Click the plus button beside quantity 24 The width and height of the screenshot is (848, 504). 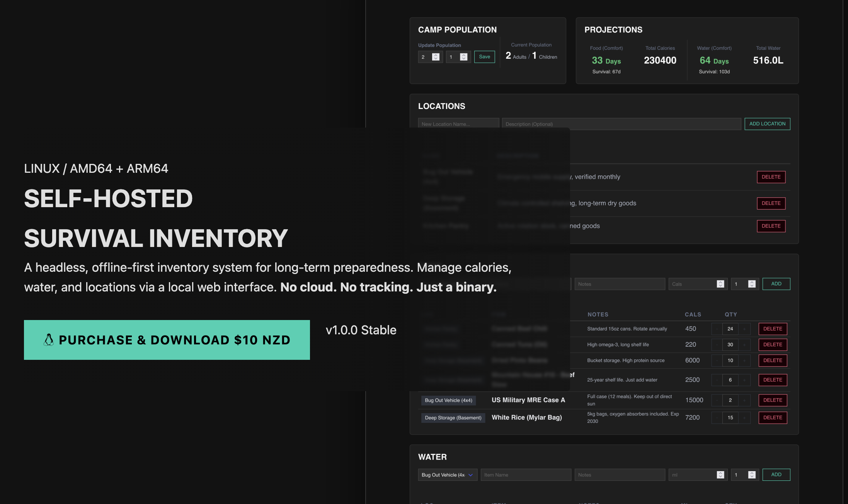click(744, 329)
